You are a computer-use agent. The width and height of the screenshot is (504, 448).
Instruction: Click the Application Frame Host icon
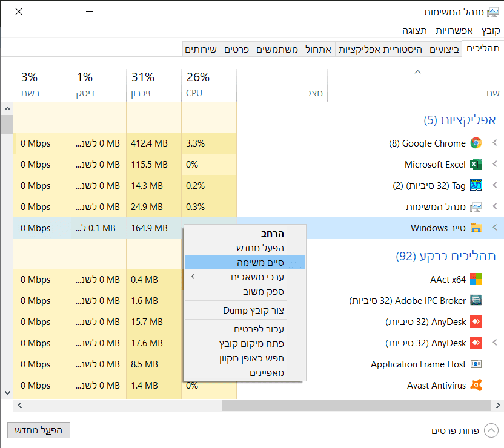[x=476, y=364]
